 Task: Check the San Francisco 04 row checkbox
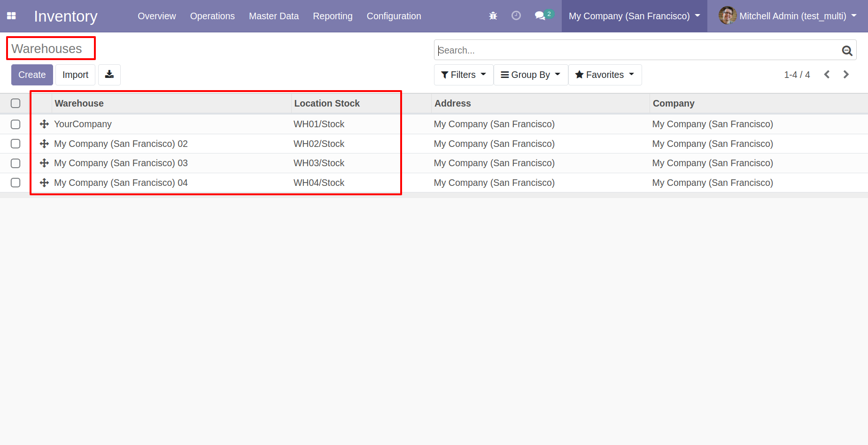[x=15, y=183]
